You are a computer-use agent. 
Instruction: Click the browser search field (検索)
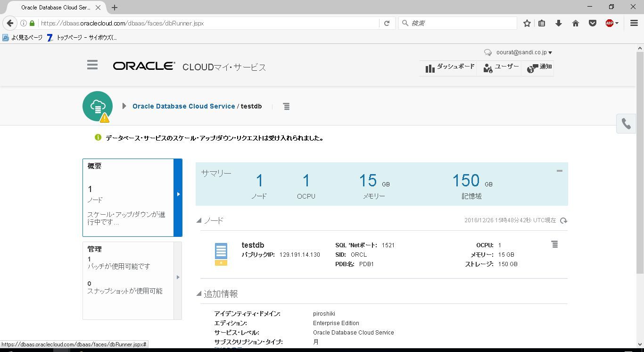(457, 23)
